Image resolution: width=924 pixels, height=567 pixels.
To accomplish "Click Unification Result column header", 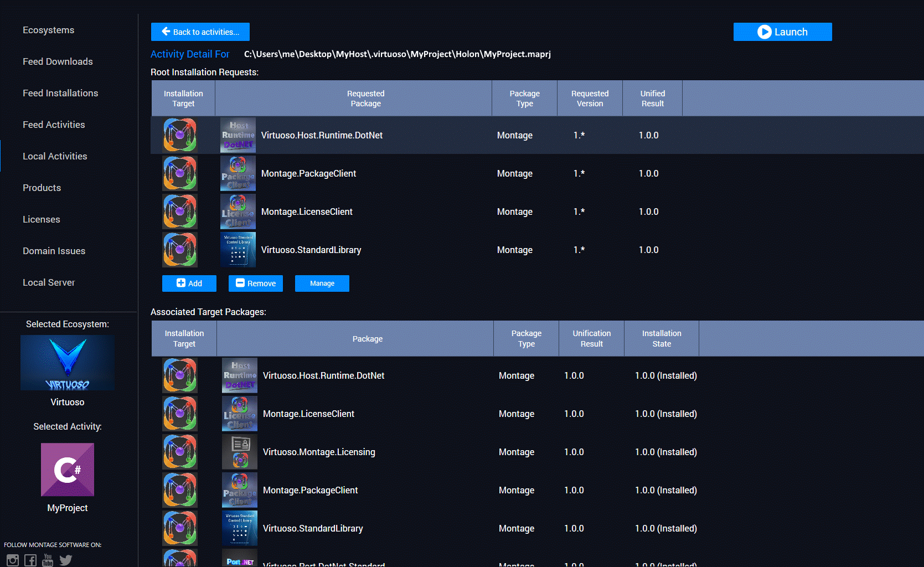I will pos(592,338).
